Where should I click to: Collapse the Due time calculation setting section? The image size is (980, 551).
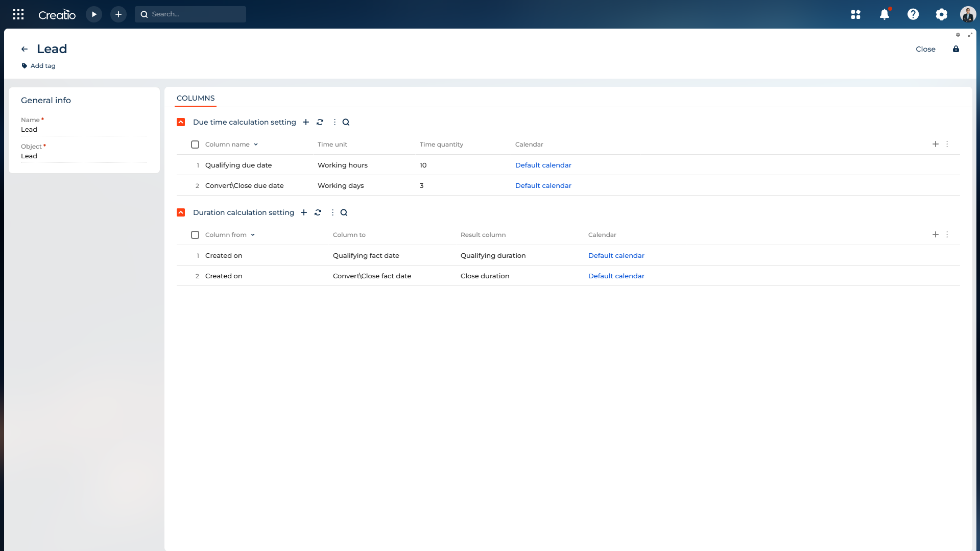click(x=181, y=122)
